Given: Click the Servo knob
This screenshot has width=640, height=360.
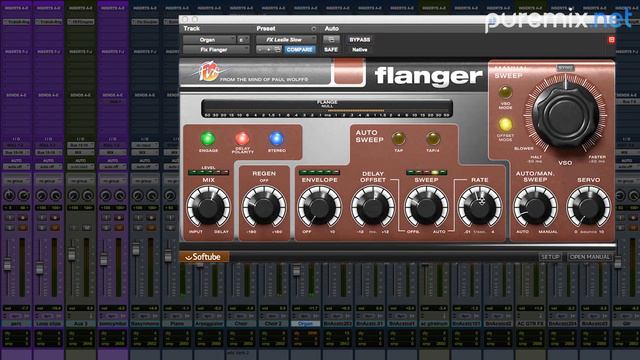Looking at the screenshot, I should pyautogui.click(x=589, y=207).
